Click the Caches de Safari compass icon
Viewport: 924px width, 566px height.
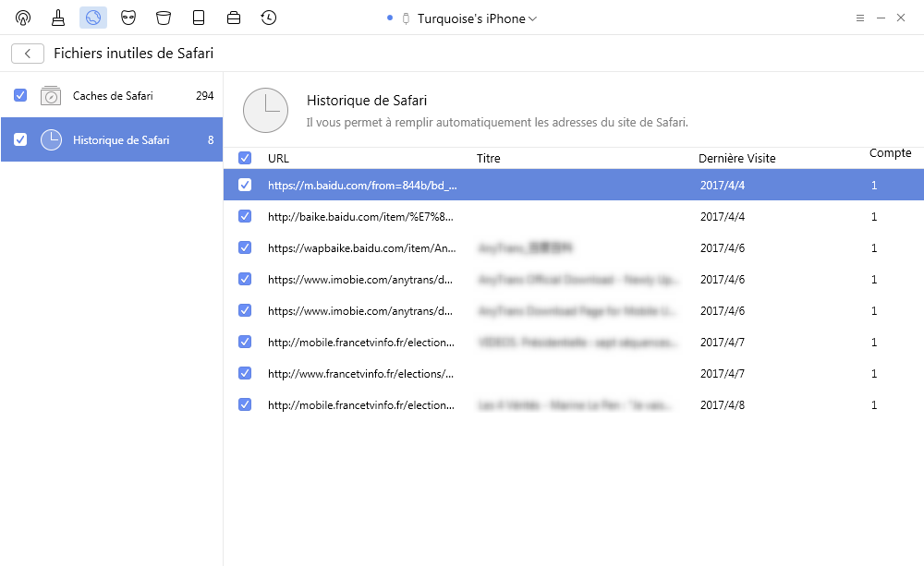(x=51, y=95)
